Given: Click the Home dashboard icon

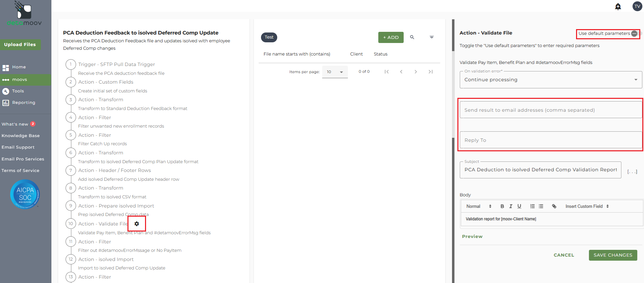Looking at the screenshot, I should (6, 68).
